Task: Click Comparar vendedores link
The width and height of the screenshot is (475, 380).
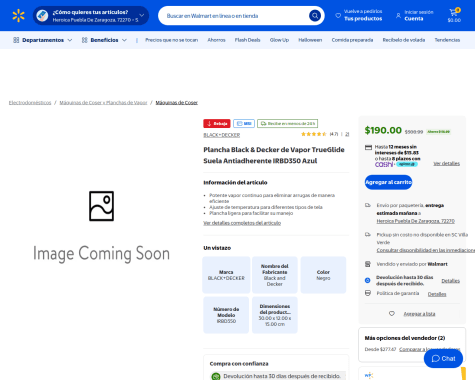Action: tap(430, 349)
